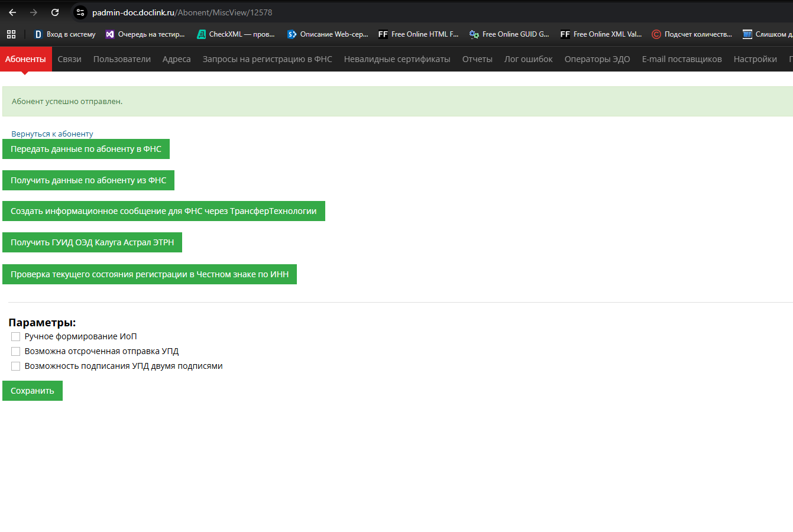Switch to the 'Связи' tab
Image resolution: width=793 pixels, height=532 pixels.
[x=70, y=59]
